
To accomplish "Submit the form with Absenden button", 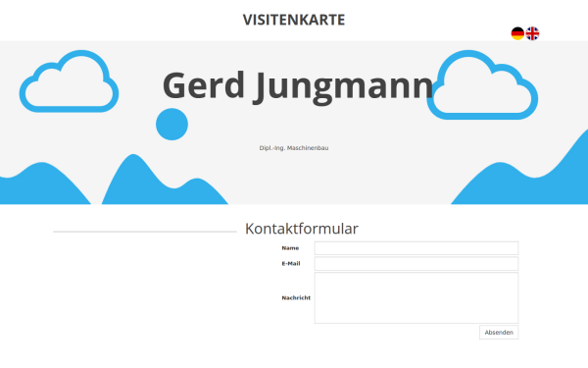I will pyautogui.click(x=499, y=333).
